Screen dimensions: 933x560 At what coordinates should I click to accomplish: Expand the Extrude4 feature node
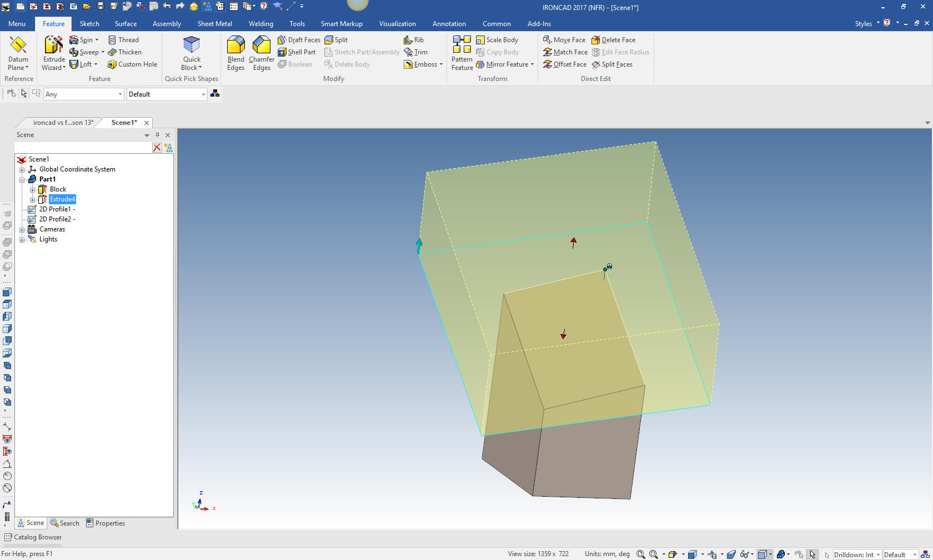pyautogui.click(x=32, y=199)
